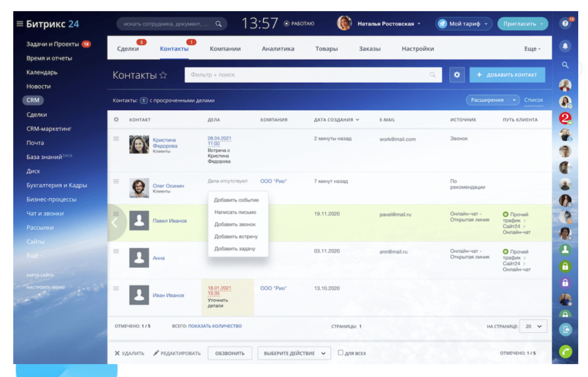
Task: Select Добавить встречу in context menu
Action: 236,237
